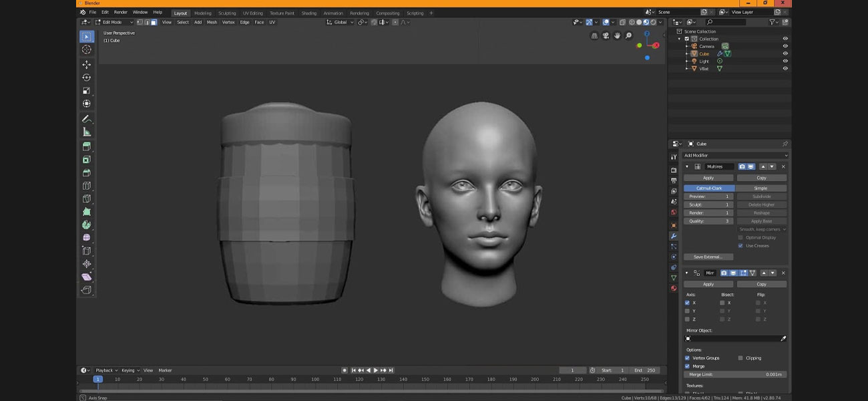
Task: Select the Measure tool
Action: [x=86, y=131]
